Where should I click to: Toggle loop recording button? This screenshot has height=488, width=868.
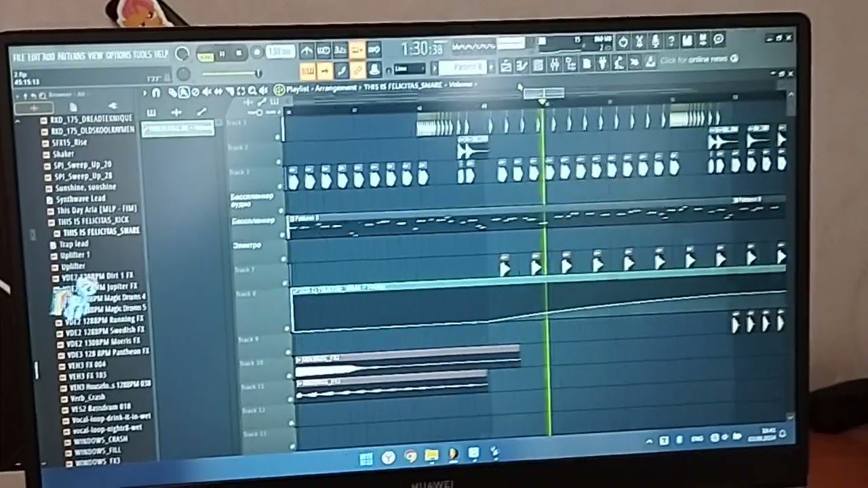[x=374, y=49]
